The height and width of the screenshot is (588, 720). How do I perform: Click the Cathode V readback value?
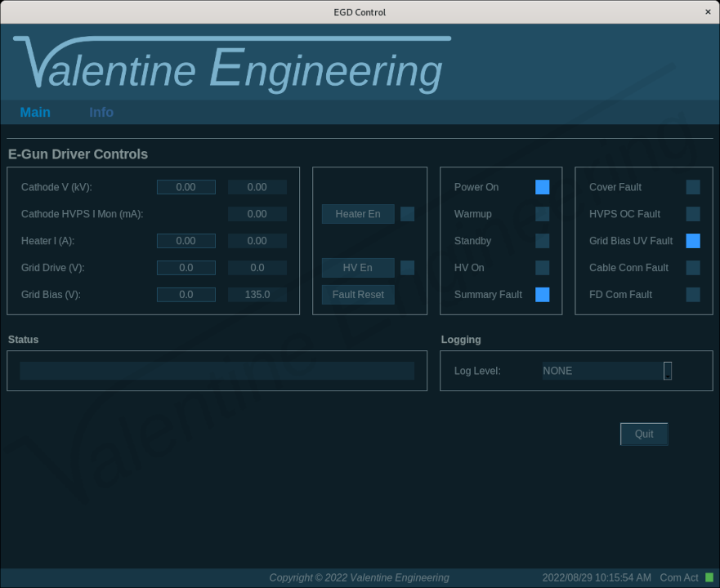coord(257,187)
